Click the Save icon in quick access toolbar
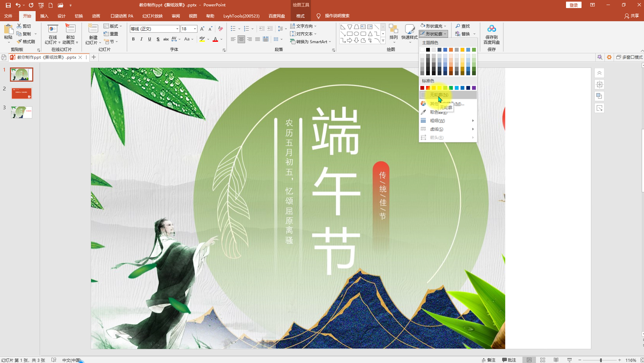 point(8,5)
